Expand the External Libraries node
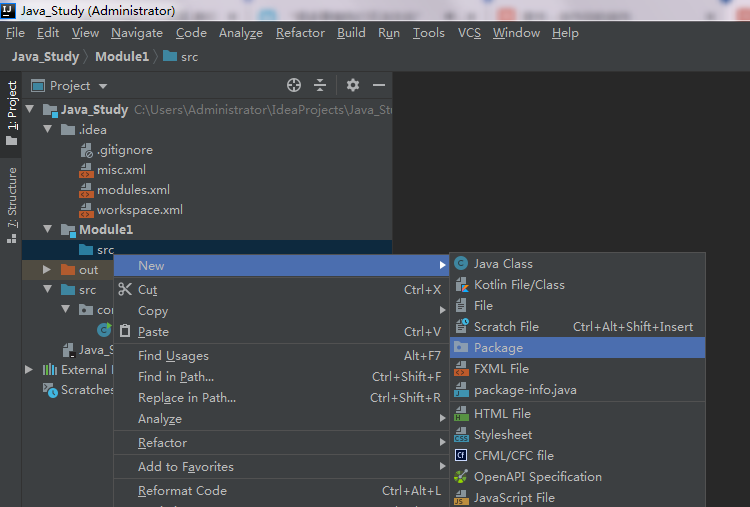750x507 pixels. tap(29, 369)
